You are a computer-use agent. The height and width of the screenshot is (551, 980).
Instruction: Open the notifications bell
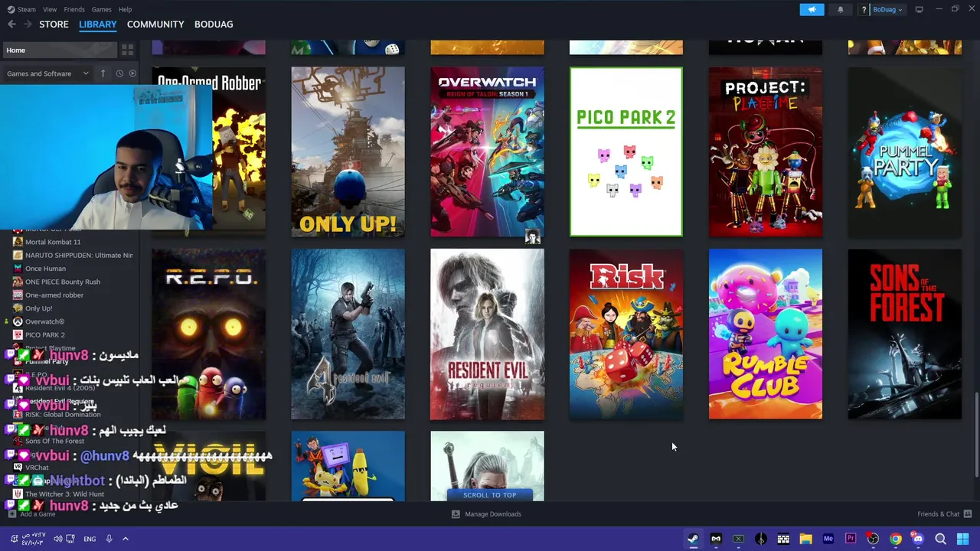click(840, 9)
